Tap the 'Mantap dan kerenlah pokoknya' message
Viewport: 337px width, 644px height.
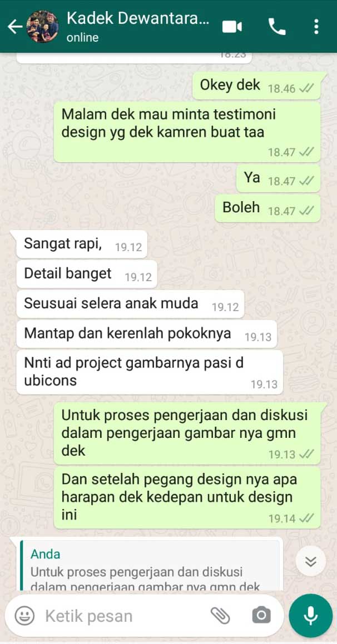click(147, 335)
